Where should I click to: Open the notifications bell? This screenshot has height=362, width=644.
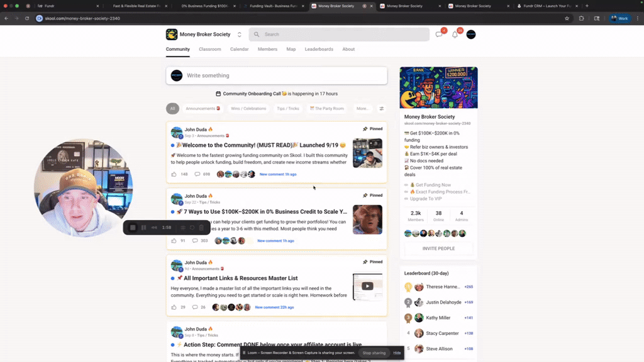pos(455,35)
